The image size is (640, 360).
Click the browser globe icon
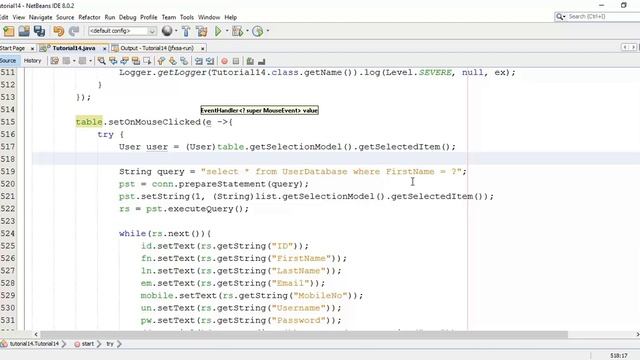[x=167, y=31]
